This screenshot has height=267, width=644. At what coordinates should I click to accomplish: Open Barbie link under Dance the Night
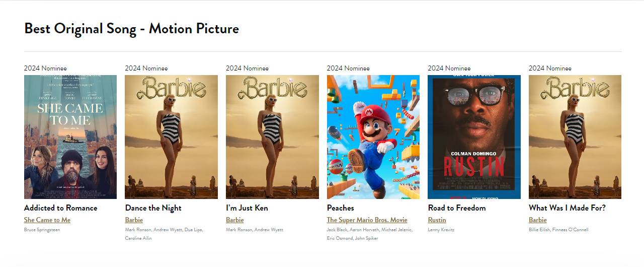[134, 220]
